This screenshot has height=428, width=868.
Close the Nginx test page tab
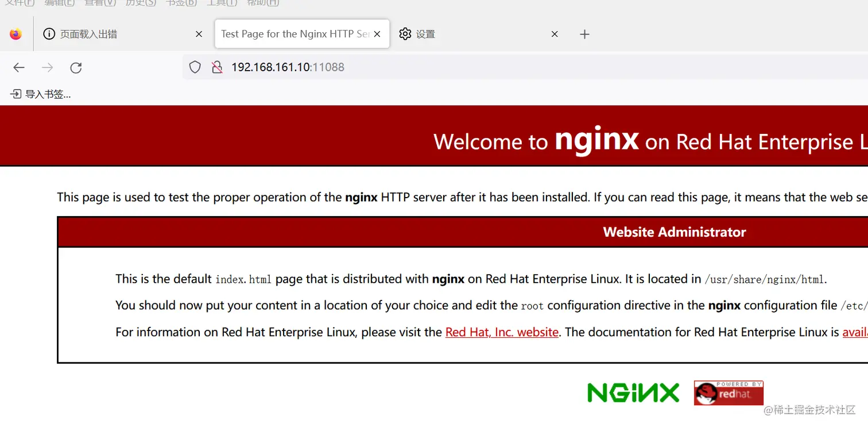[x=377, y=34]
